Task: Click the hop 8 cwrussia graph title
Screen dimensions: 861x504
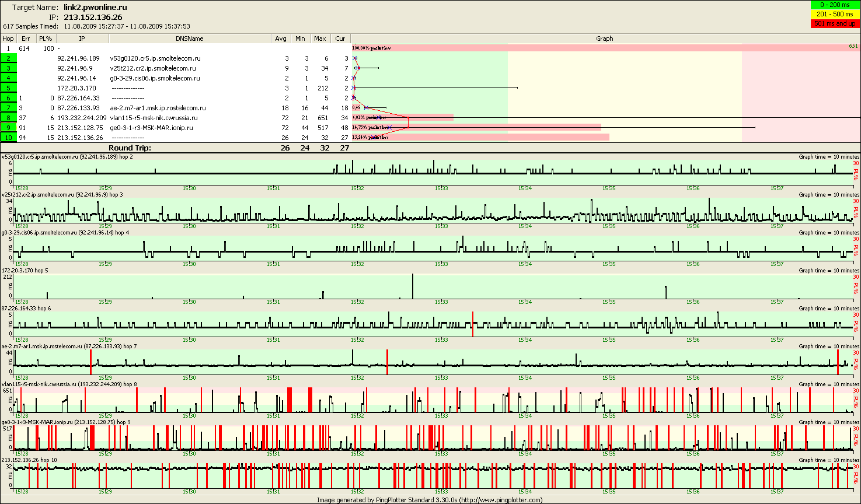Action: [x=69, y=384]
